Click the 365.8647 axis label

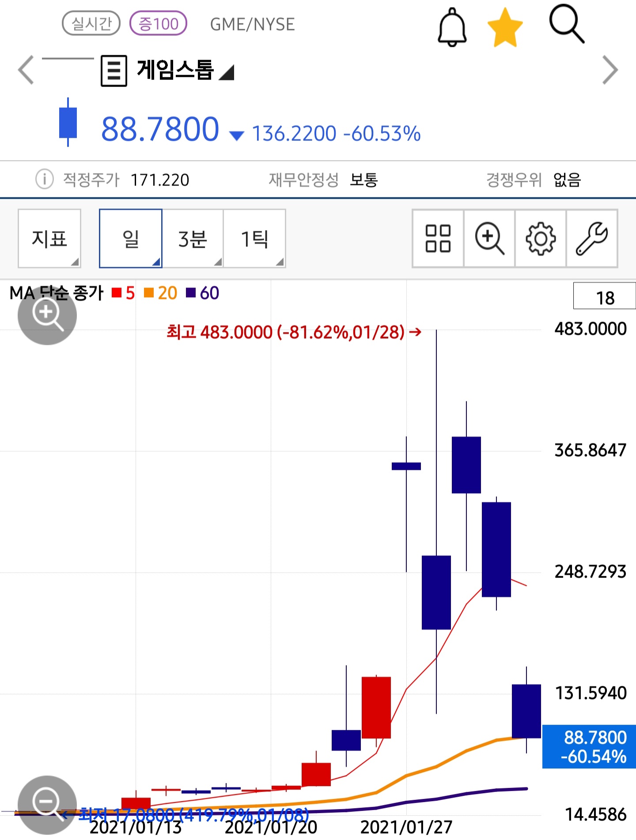[591, 450]
